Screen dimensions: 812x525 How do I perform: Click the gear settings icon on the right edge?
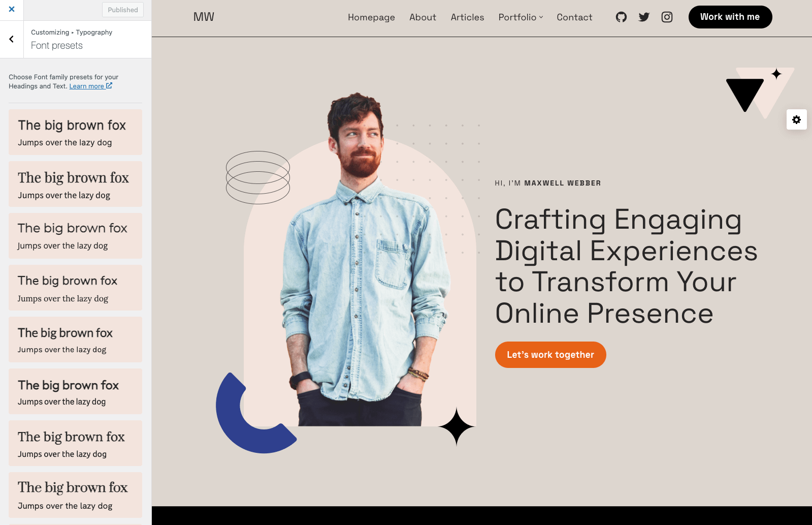click(796, 119)
